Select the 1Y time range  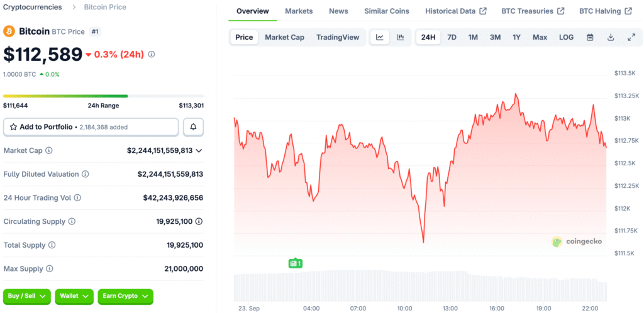(x=517, y=37)
